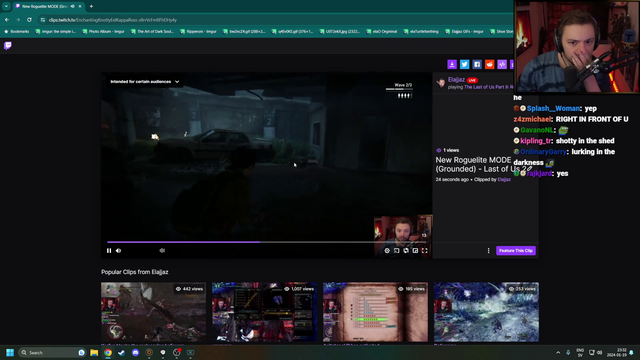Open popular clip with 195 views
This screenshot has height=360, width=640.
tap(376, 312)
